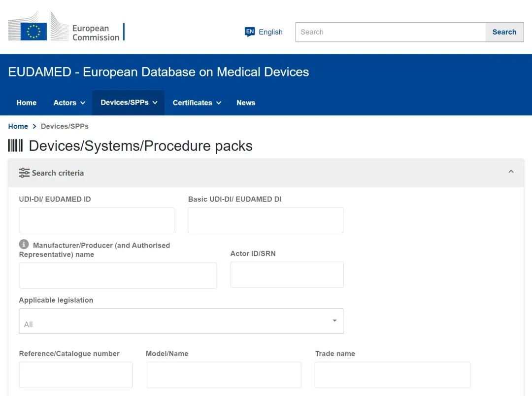This screenshot has height=396, width=532.
Task: Select Home in the navigation bar
Action: tap(27, 103)
